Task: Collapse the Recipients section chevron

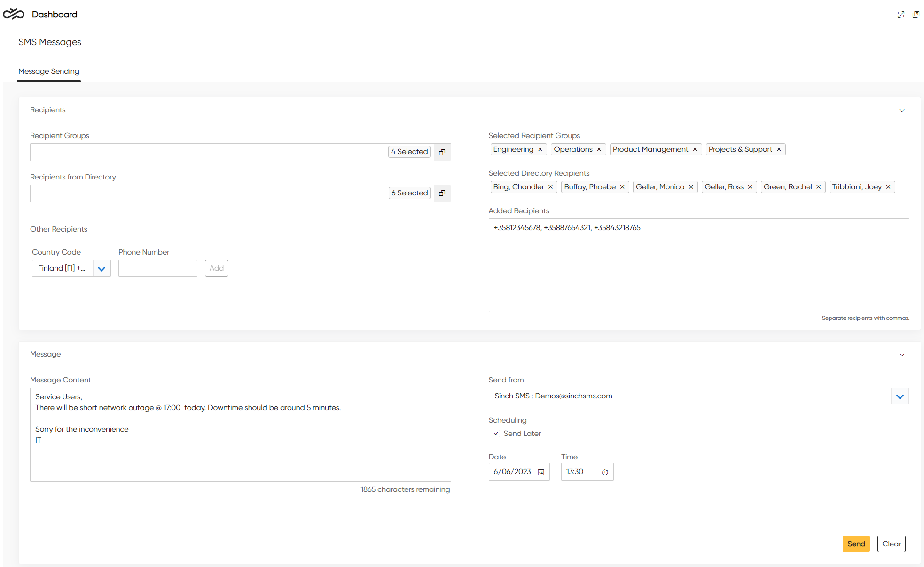Action: (902, 110)
